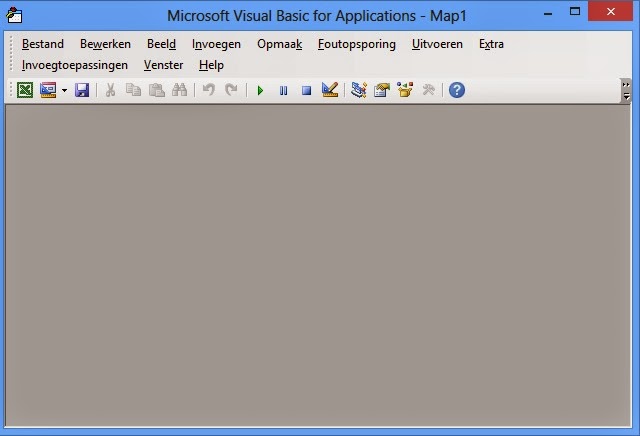Open the Beeld menu
640x436 pixels.
[161, 44]
